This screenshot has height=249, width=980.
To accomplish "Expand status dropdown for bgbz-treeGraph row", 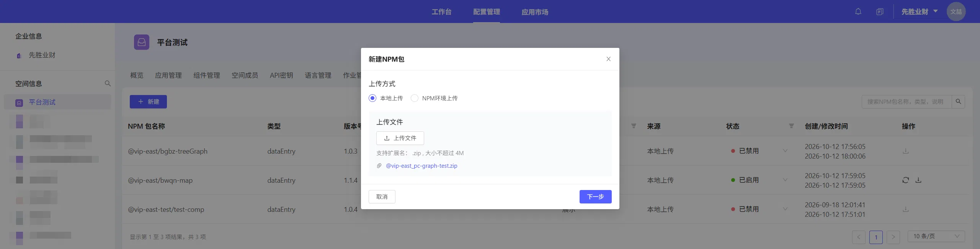I will point(785,151).
